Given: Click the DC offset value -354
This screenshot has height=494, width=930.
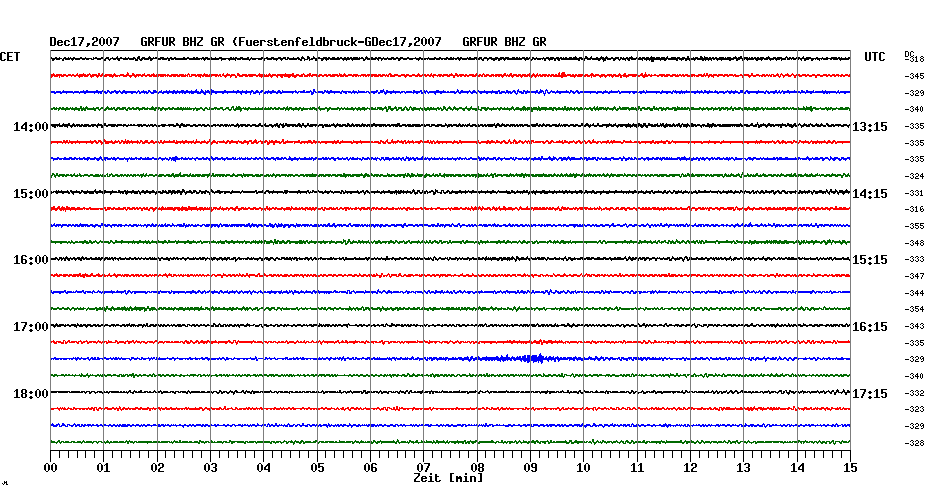Looking at the screenshot, I should tap(914, 310).
